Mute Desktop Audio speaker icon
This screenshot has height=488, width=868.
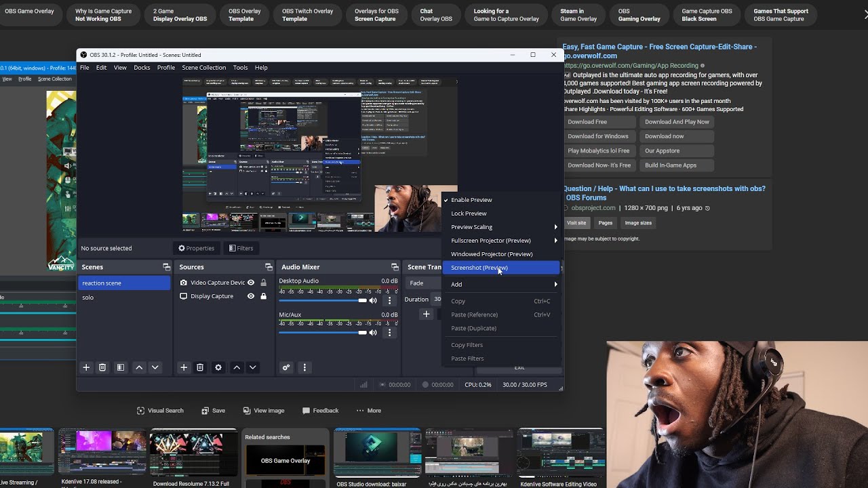click(373, 300)
